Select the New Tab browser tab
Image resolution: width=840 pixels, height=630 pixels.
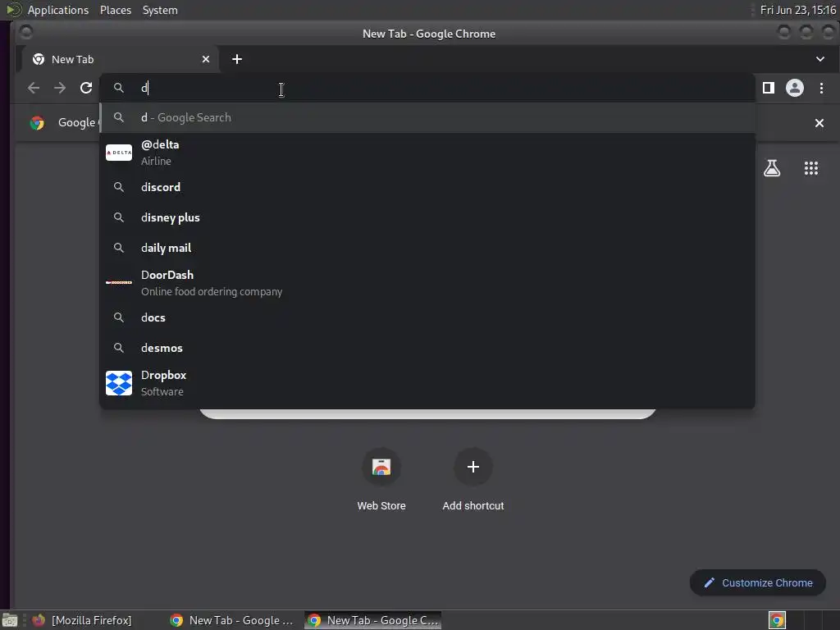[x=121, y=59]
